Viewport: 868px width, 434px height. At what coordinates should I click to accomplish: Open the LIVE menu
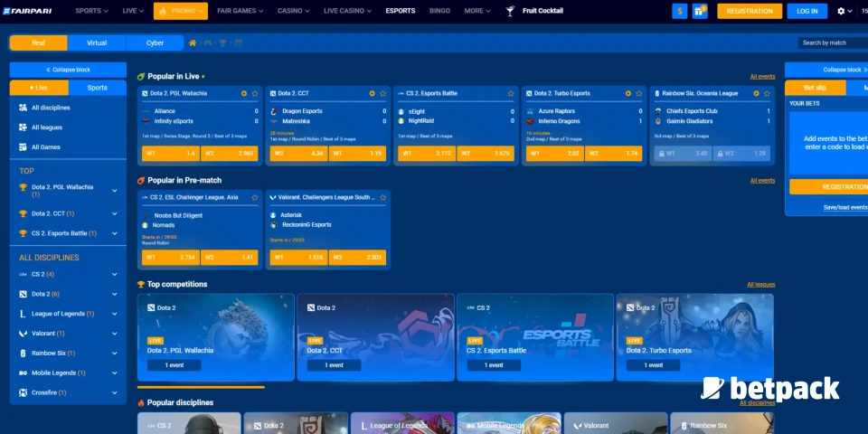tap(133, 11)
